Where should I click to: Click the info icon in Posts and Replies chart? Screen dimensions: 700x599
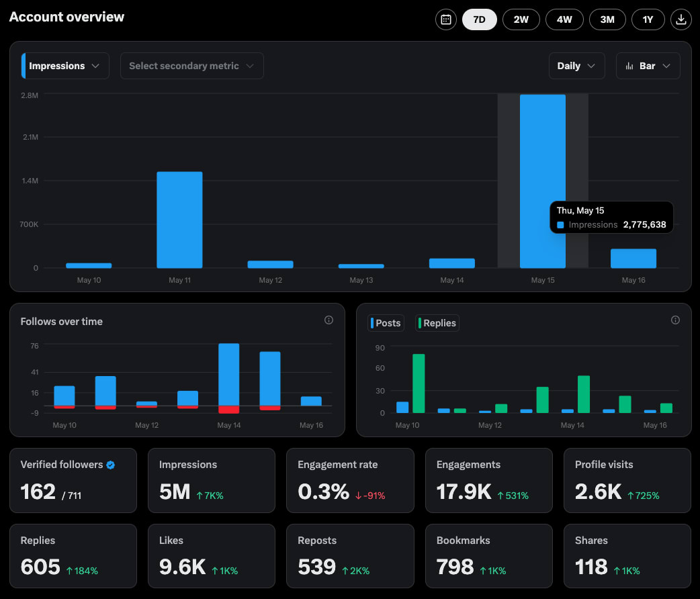click(x=675, y=320)
